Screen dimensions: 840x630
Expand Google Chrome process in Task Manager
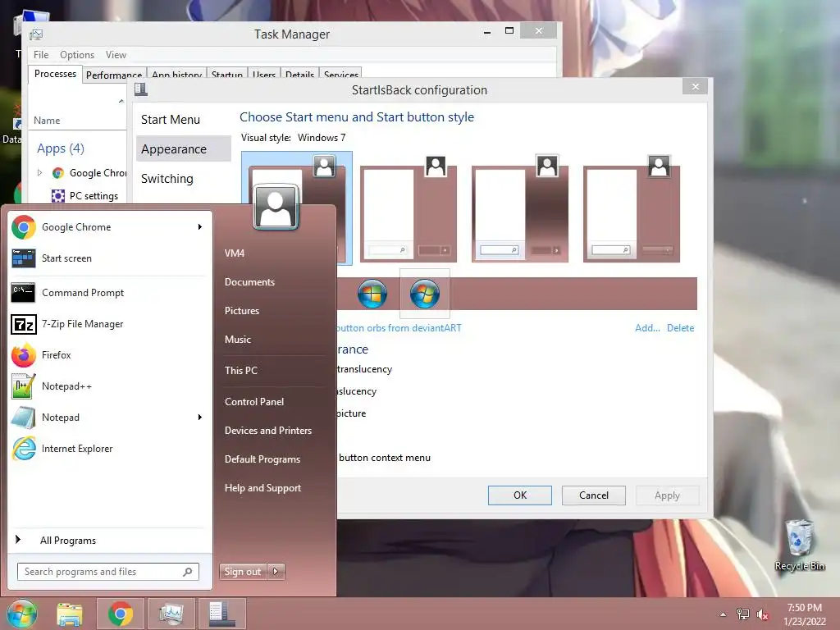pos(39,173)
